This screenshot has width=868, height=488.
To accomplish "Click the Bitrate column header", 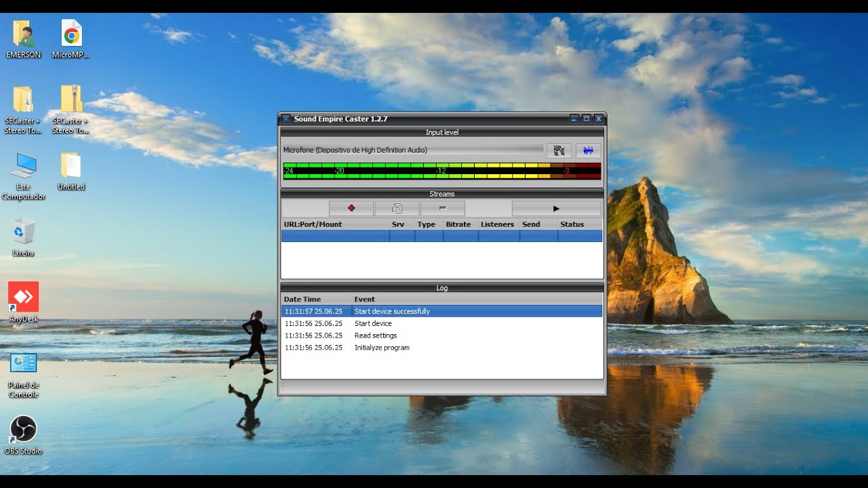I will coord(461,224).
